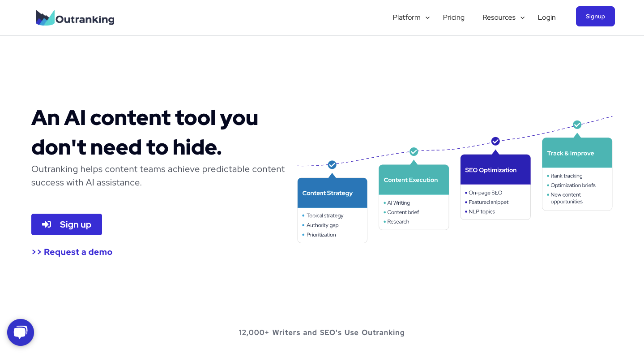Click the Rank tracking list item
The image size is (644, 353).
[565, 176]
